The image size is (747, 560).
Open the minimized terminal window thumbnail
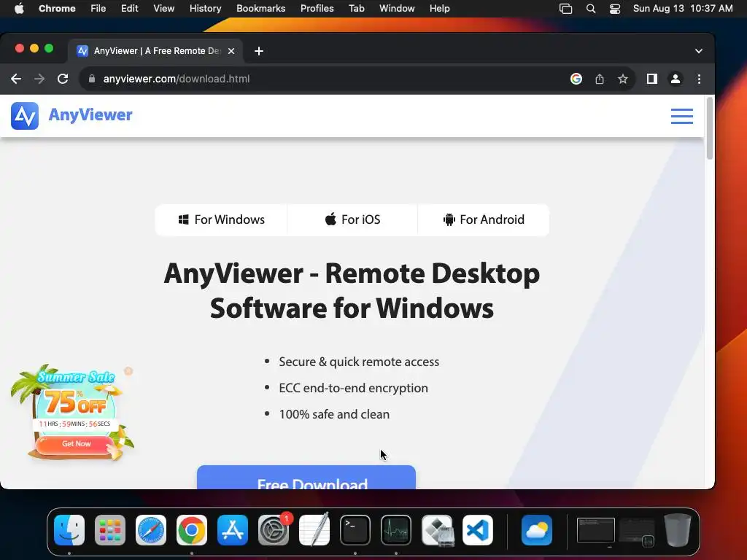tap(595, 530)
